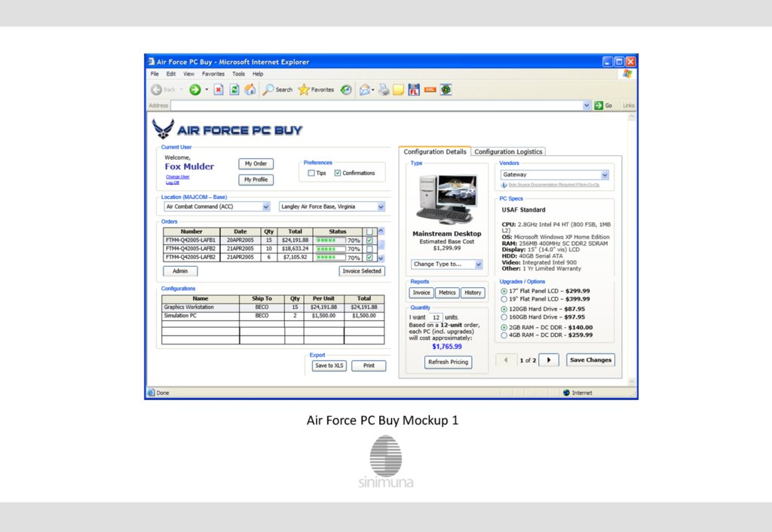Click the Print printer icon

pyautogui.click(x=384, y=90)
